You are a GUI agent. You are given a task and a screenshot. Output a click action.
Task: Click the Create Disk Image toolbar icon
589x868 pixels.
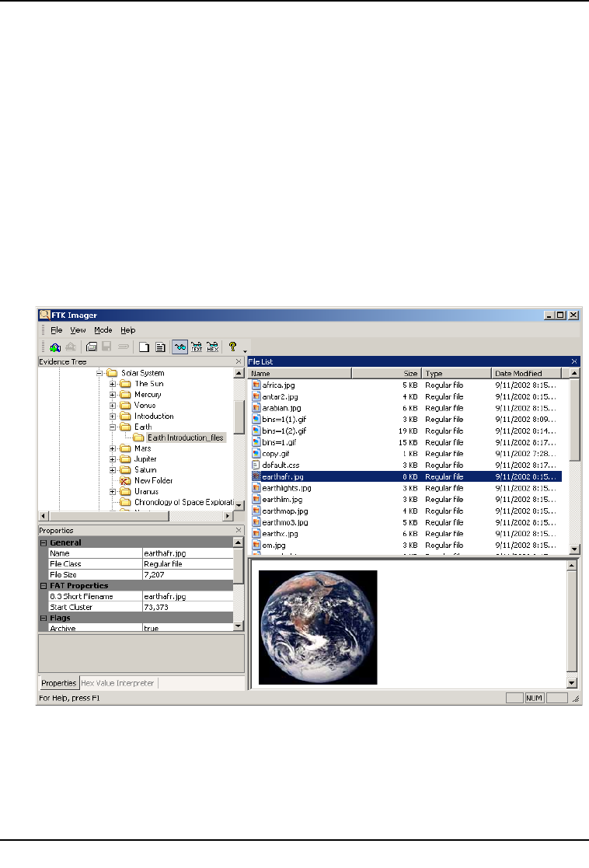(92, 347)
